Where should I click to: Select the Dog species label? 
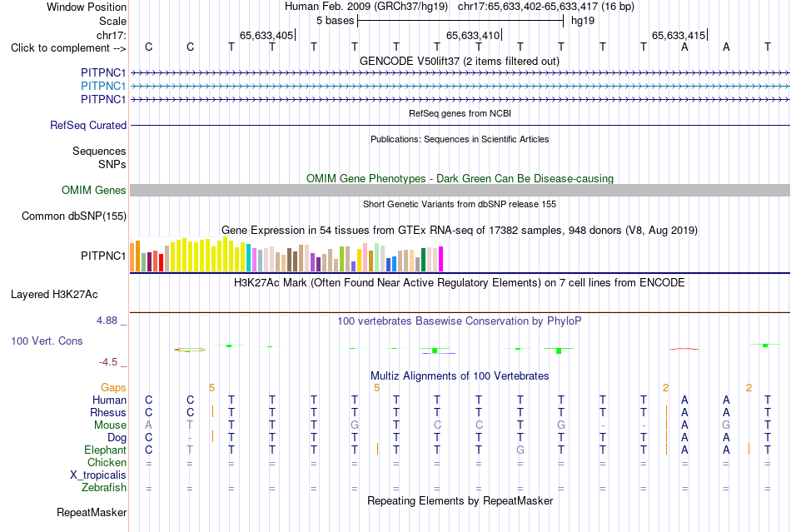coord(117,438)
